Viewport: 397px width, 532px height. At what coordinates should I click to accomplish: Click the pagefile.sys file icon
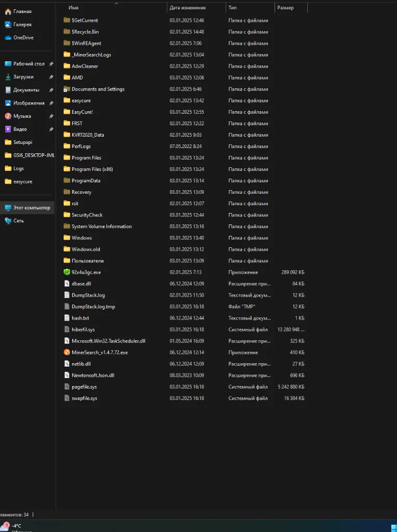67,387
